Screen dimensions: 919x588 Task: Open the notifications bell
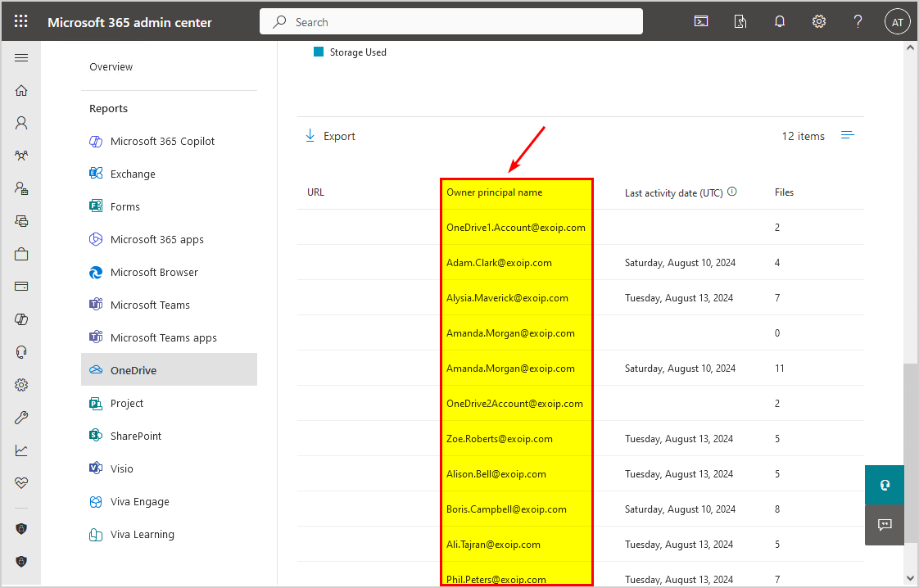tap(780, 22)
